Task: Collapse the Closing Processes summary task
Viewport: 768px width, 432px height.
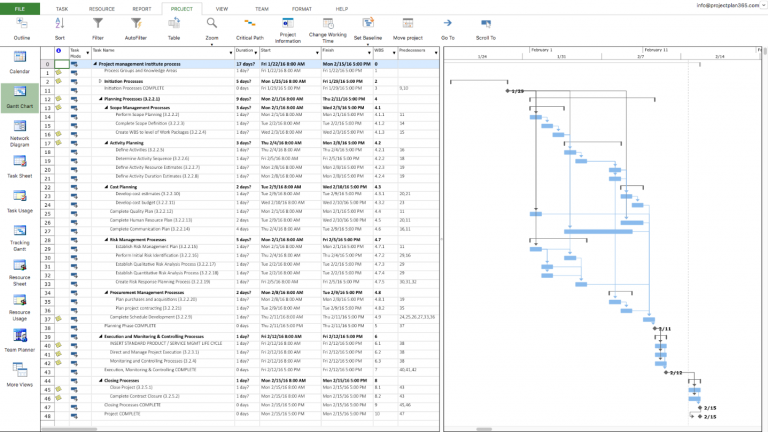Action: (101, 381)
